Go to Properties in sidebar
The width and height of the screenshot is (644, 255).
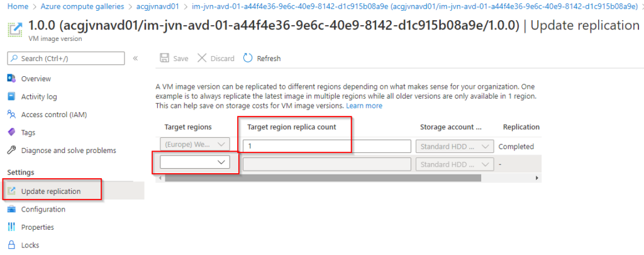click(37, 227)
